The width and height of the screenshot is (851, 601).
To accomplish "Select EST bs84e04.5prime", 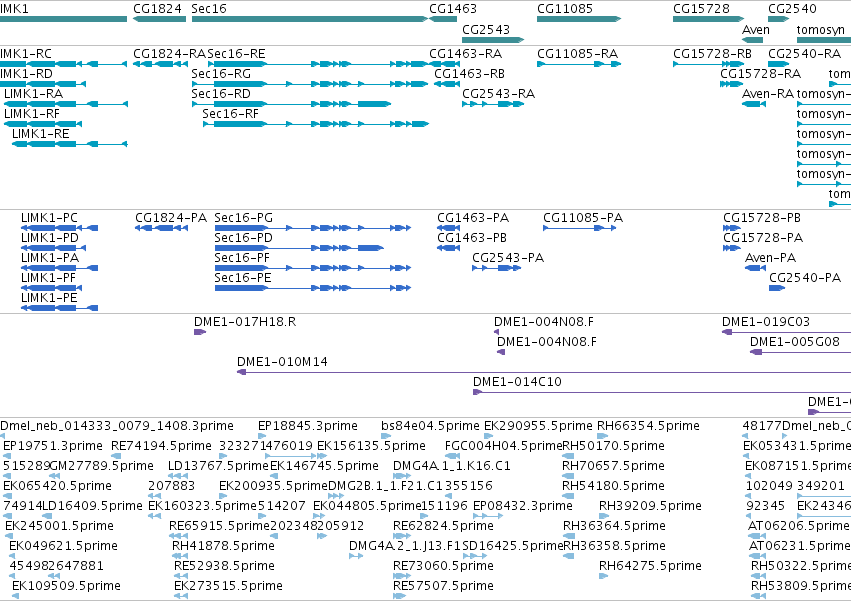I will (430, 426).
